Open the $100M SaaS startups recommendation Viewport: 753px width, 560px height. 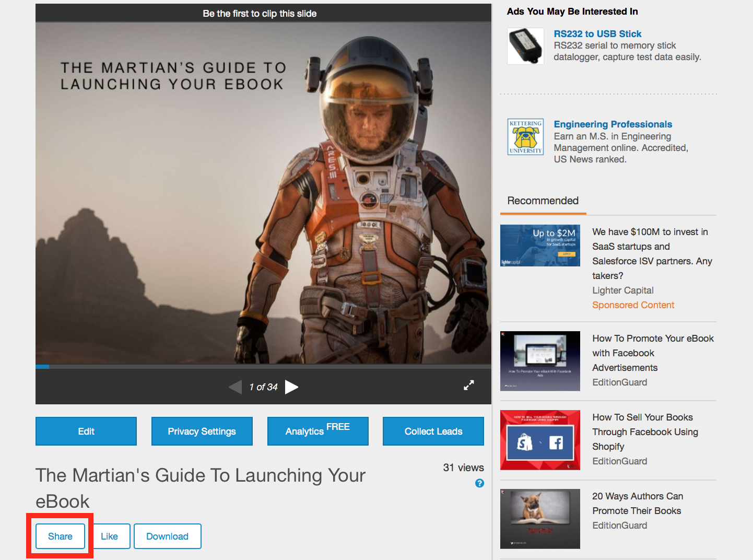(x=652, y=253)
